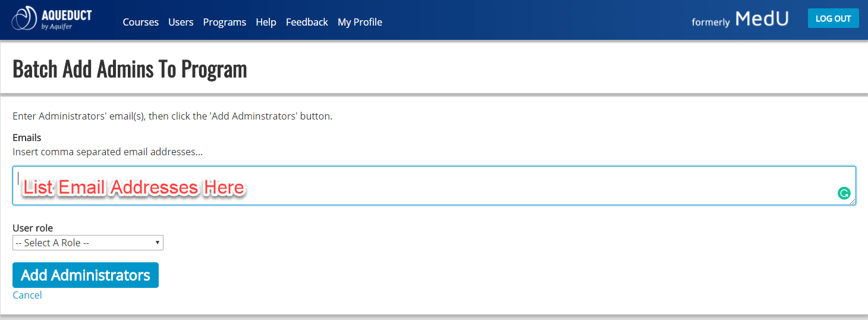This screenshot has width=868, height=320.
Task: Open My Profile from the navigation
Action: pos(360,22)
